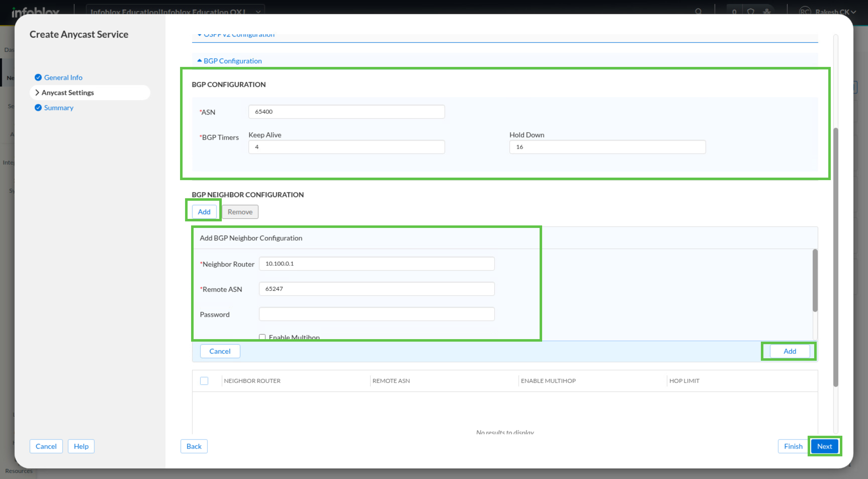Click the Remote ASN column header
The height and width of the screenshot is (479, 868).
coord(391,381)
